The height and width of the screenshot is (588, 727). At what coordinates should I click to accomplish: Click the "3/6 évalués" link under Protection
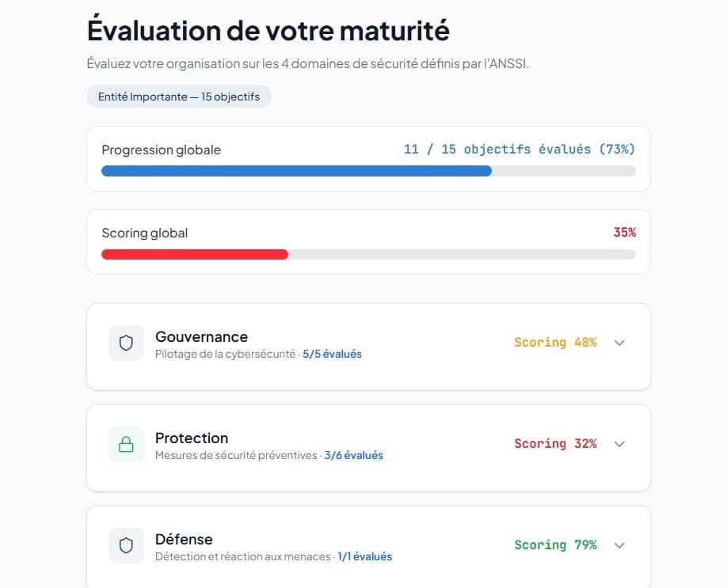pos(354,455)
